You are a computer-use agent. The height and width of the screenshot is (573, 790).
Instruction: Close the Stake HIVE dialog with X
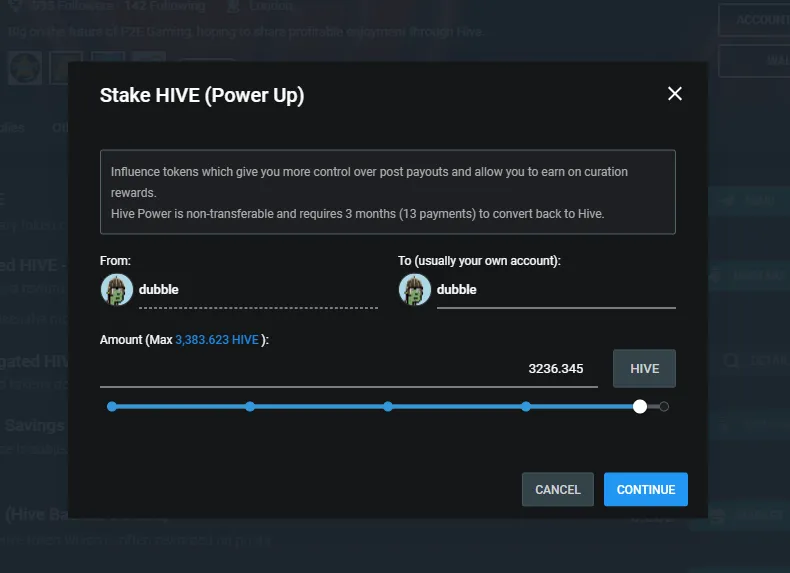point(675,94)
